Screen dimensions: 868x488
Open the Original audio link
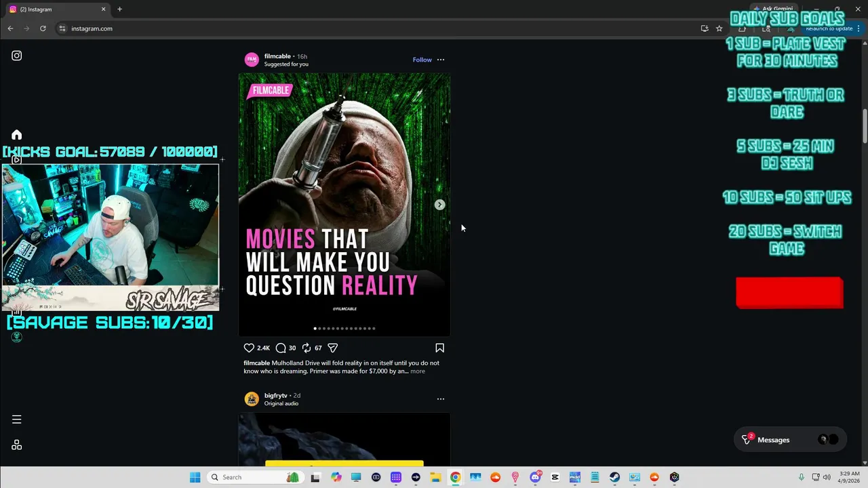click(x=281, y=403)
